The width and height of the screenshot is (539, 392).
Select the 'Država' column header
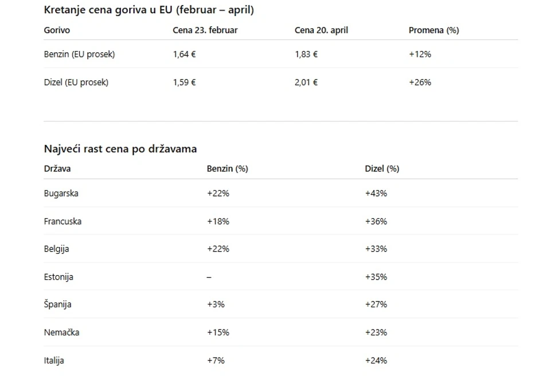(x=57, y=169)
